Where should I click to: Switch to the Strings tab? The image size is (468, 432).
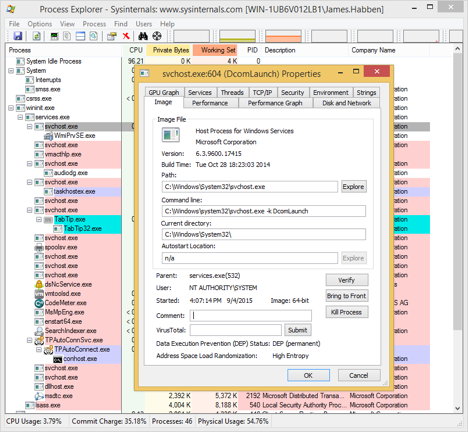(366, 92)
